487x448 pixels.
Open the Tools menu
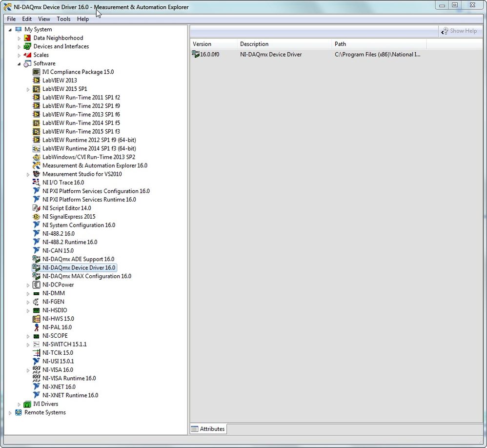point(63,19)
